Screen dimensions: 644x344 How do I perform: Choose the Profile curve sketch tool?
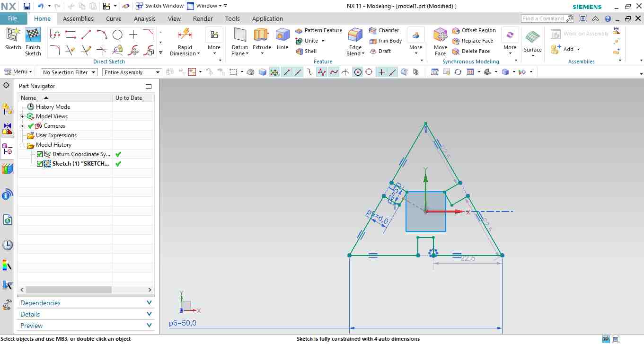[55, 35]
